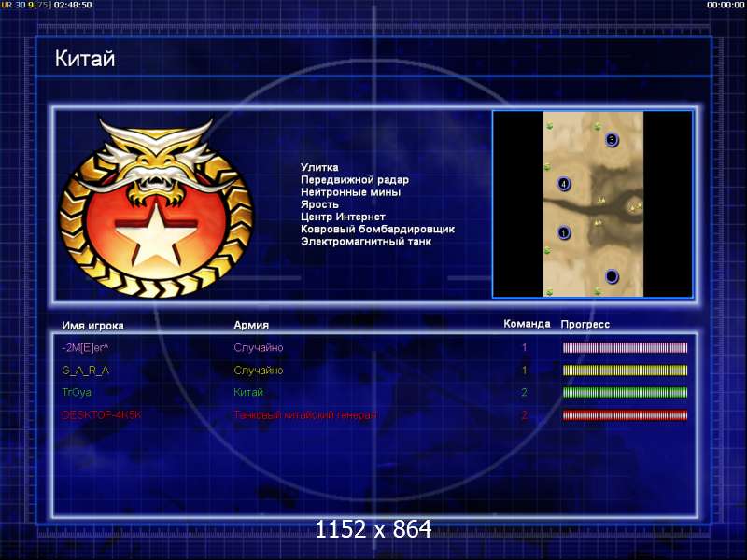Image resolution: width=747 pixels, height=560 pixels.
Task: Click Танковый китайский генерал army
Action: pyautogui.click(x=305, y=415)
